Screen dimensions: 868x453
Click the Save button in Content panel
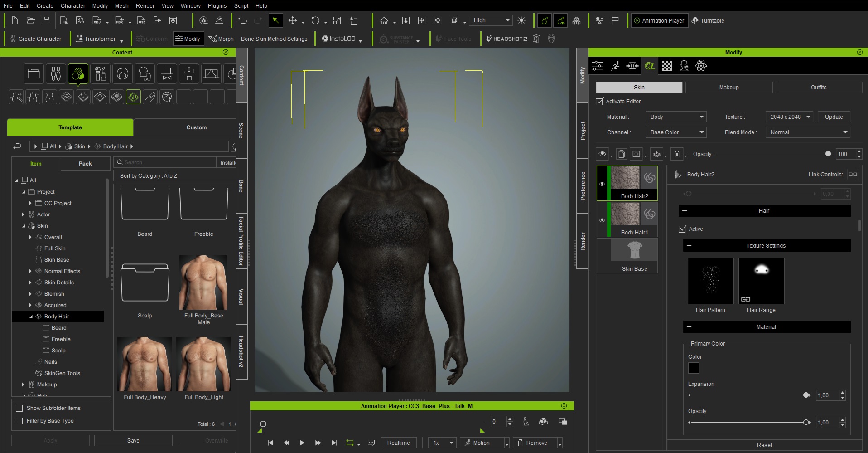(x=133, y=441)
